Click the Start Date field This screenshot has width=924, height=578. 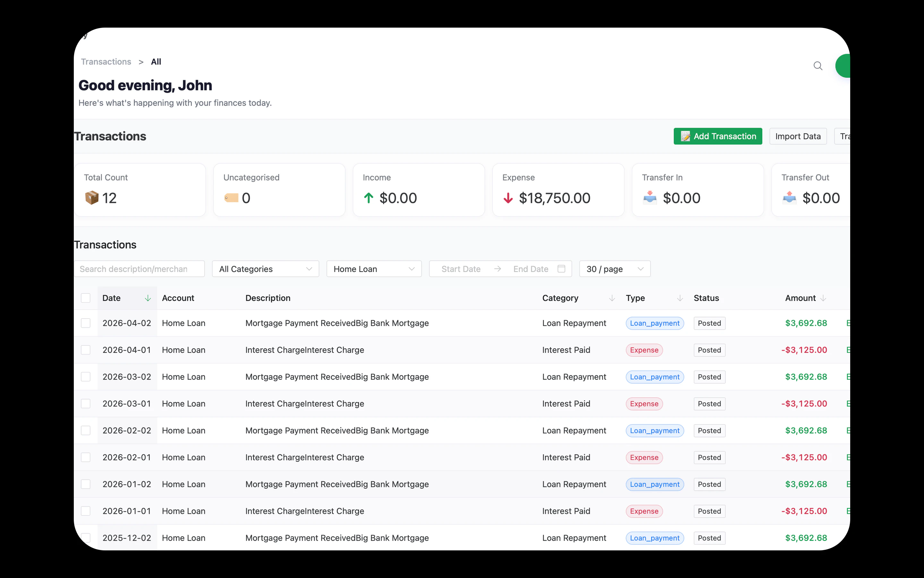pyautogui.click(x=461, y=269)
